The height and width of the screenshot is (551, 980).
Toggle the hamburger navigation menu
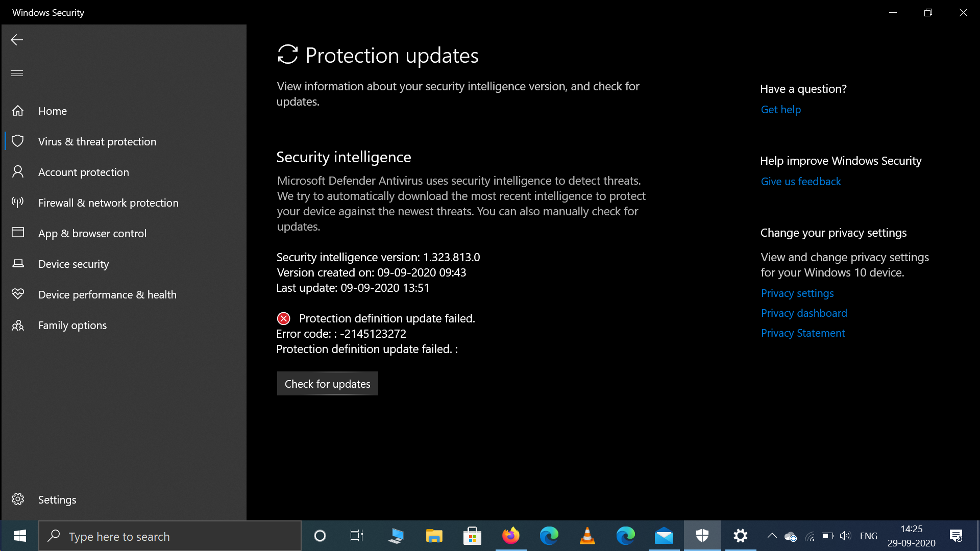17,73
